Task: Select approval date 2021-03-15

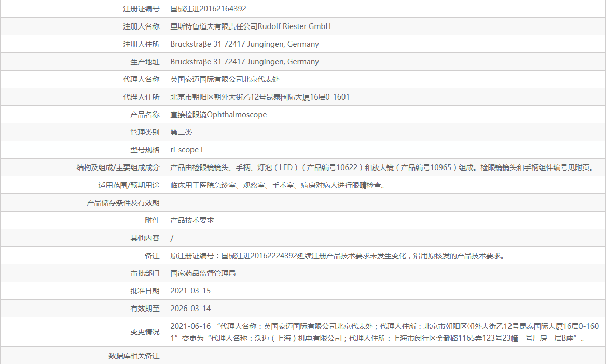Action: [190, 291]
